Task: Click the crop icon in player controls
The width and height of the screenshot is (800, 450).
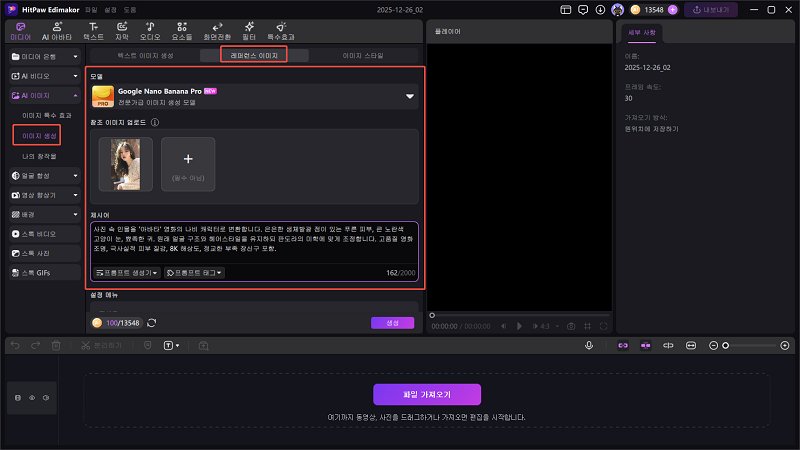Action: pos(587,326)
